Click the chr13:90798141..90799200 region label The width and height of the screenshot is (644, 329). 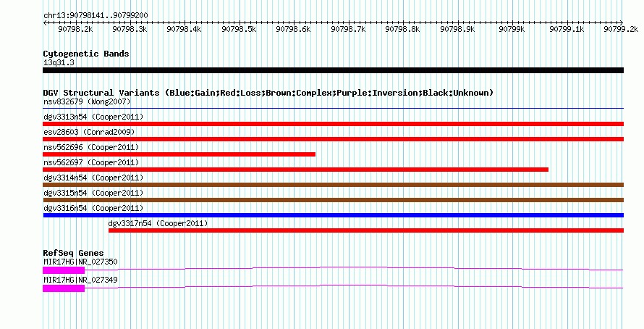point(96,16)
